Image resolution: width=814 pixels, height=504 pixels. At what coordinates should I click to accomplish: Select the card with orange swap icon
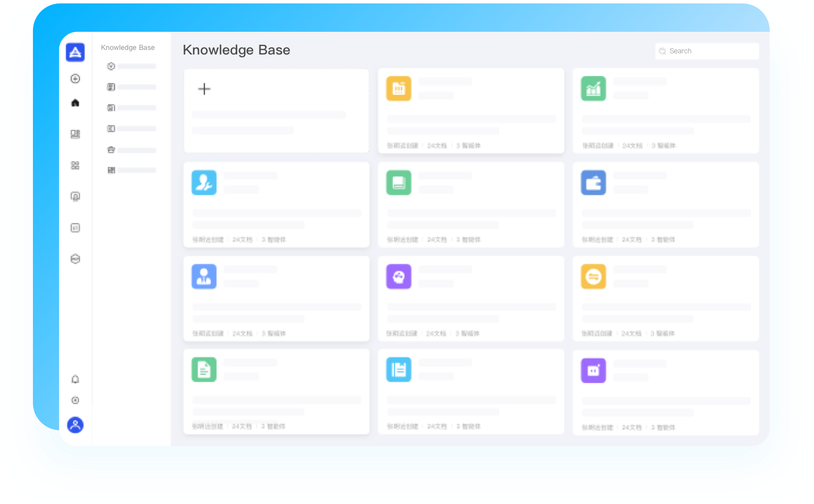click(x=665, y=299)
